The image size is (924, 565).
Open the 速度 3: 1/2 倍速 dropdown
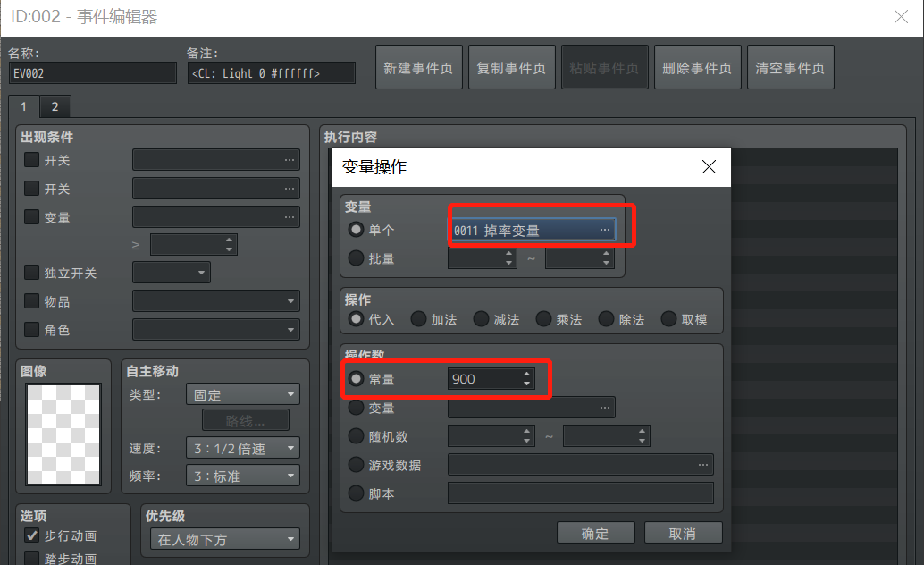[x=243, y=448]
